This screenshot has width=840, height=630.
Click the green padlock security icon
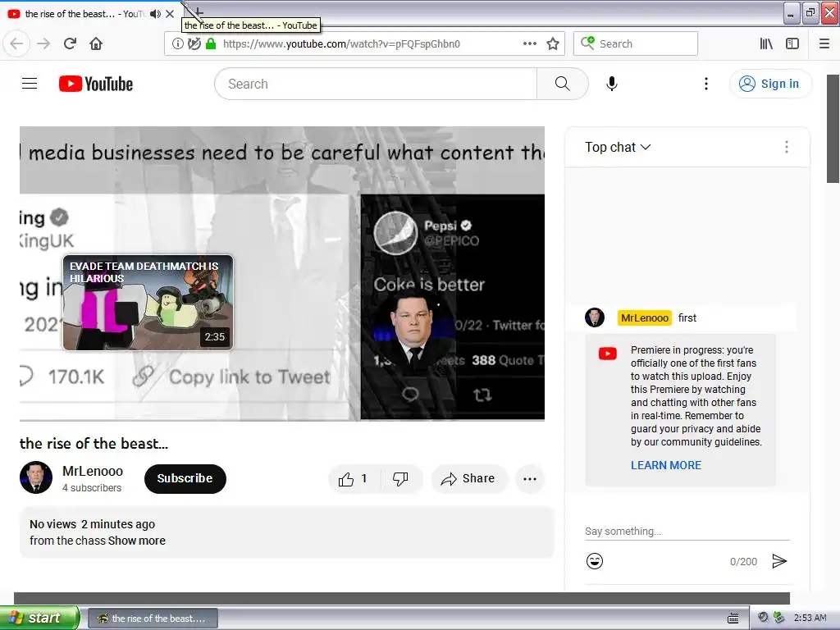211,43
